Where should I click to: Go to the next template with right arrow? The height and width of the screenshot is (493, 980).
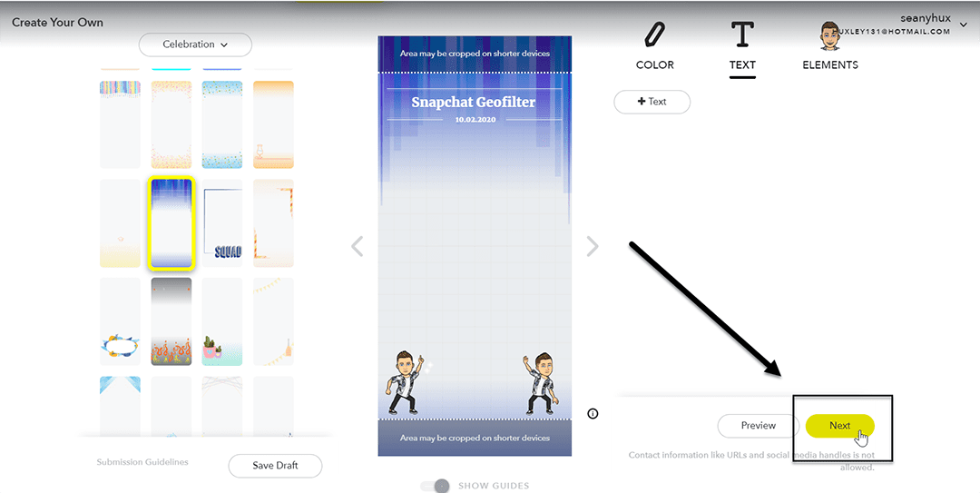pyautogui.click(x=593, y=247)
